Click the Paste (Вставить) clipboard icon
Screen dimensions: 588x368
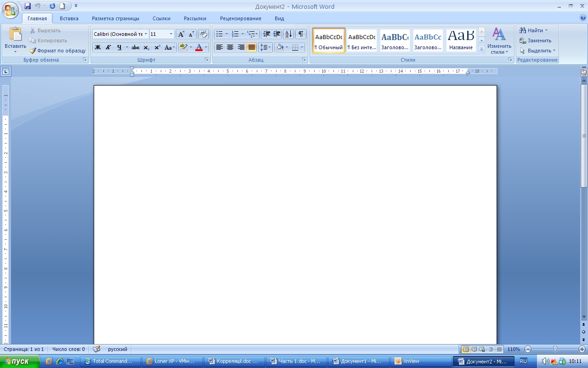[16, 34]
